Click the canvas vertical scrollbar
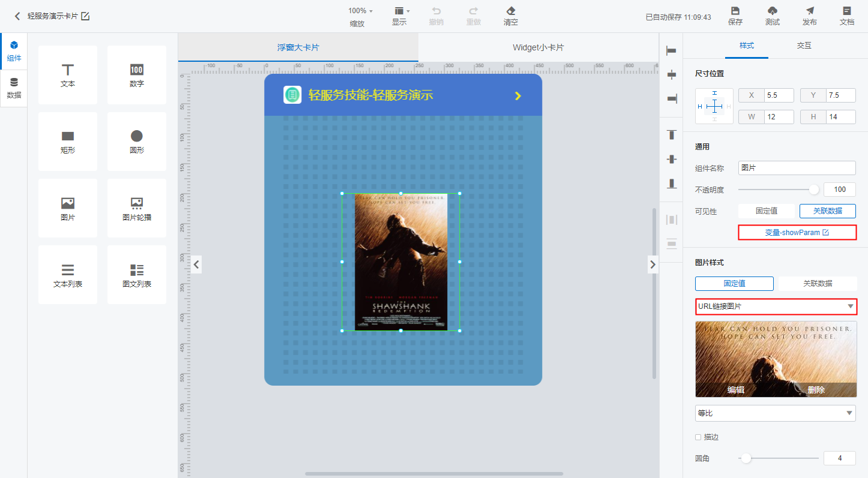Image resolution: width=868 pixels, height=478 pixels. click(654, 293)
